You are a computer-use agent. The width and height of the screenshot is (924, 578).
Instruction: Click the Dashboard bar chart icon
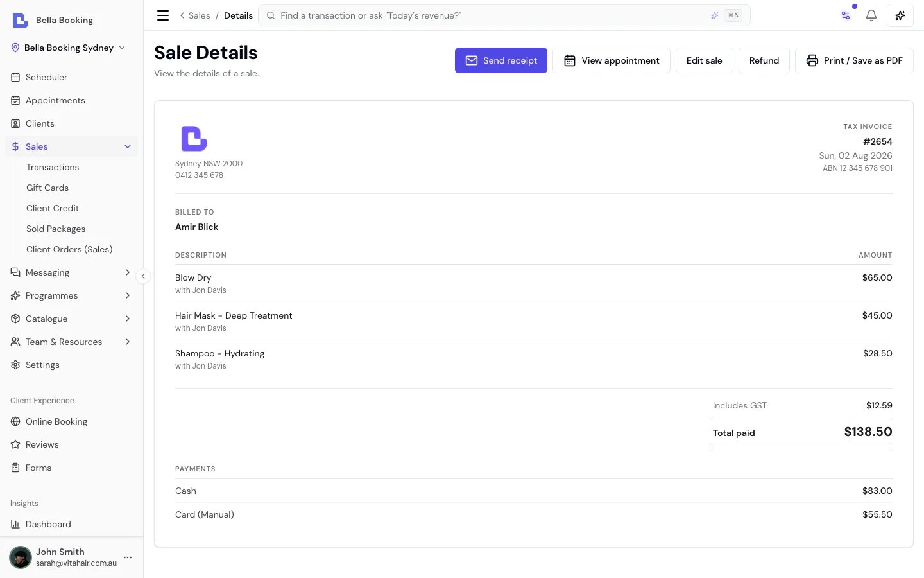15,524
